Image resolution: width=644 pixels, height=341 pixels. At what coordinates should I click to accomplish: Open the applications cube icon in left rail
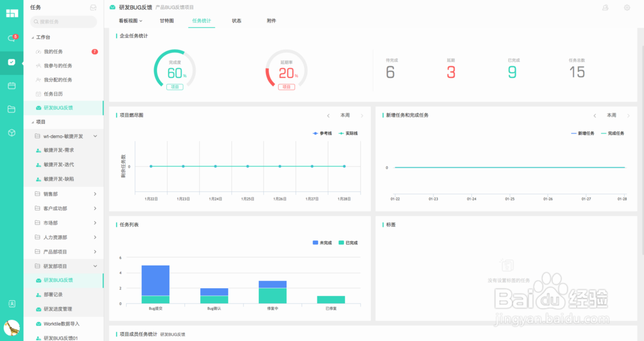coord(12,133)
